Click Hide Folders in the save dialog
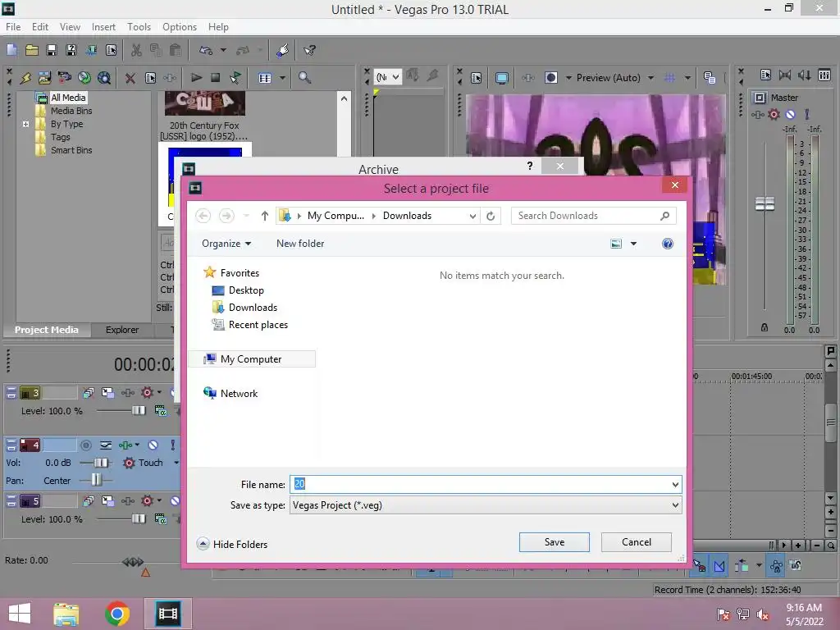The height and width of the screenshot is (630, 840). (232, 545)
